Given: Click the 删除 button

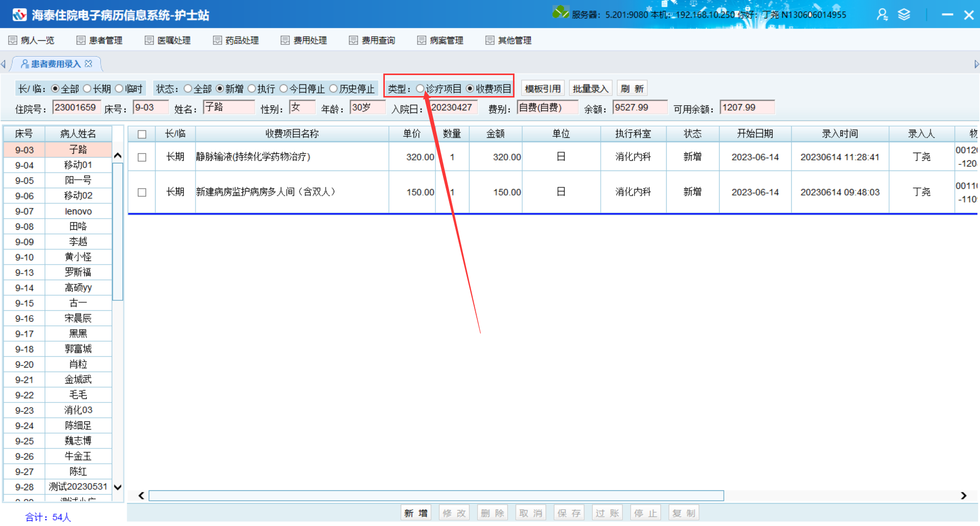Looking at the screenshot, I should 493,513.
